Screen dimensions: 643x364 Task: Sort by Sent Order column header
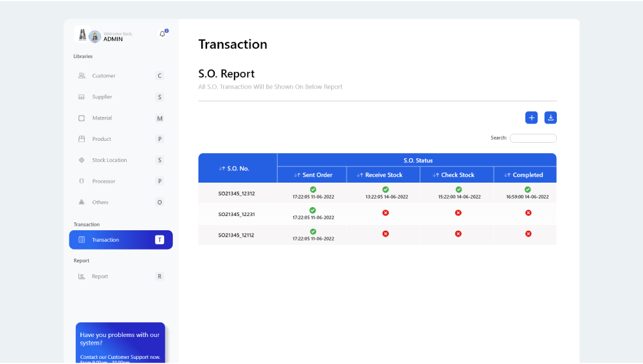click(x=313, y=175)
